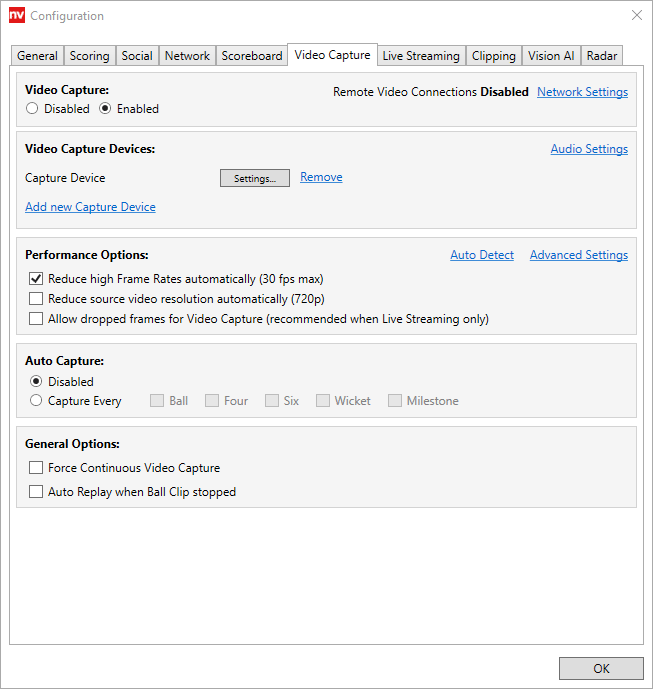Click the nv application logo icon

tap(16, 16)
